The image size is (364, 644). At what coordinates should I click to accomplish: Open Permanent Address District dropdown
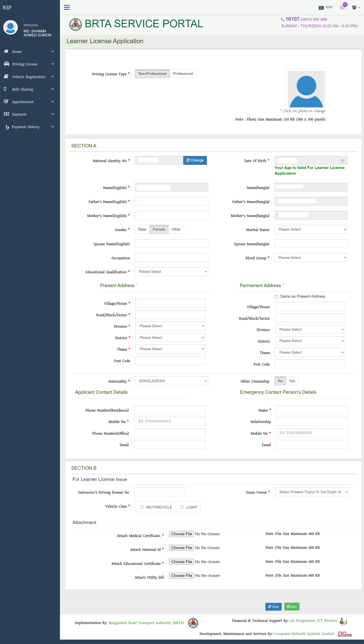pyautogui.click(x=310, y=341)
